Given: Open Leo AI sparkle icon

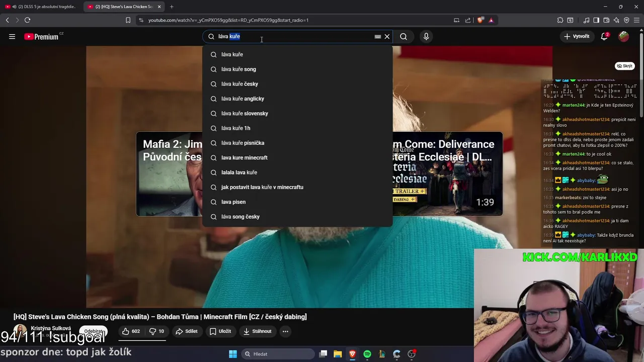Looking at the screenshot, I should (616, 20).
